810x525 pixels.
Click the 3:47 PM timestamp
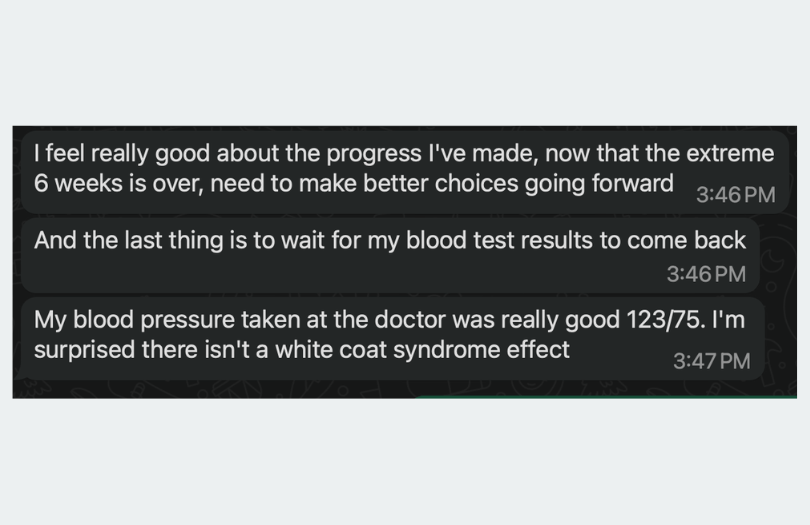pos(711,361)
